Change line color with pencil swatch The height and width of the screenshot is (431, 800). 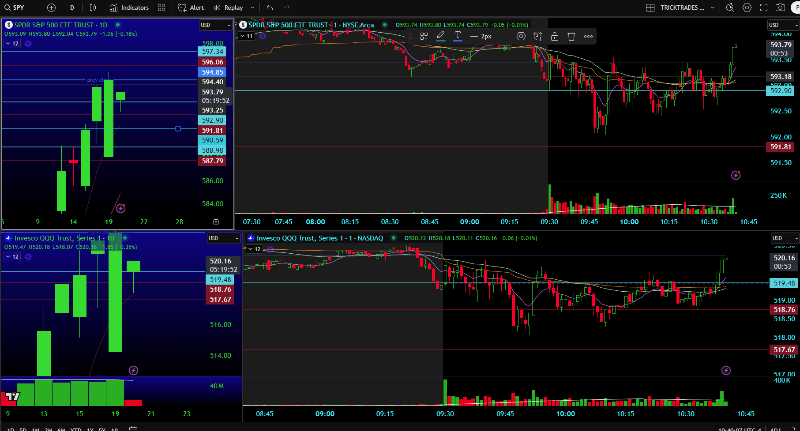tap(441, 36)
